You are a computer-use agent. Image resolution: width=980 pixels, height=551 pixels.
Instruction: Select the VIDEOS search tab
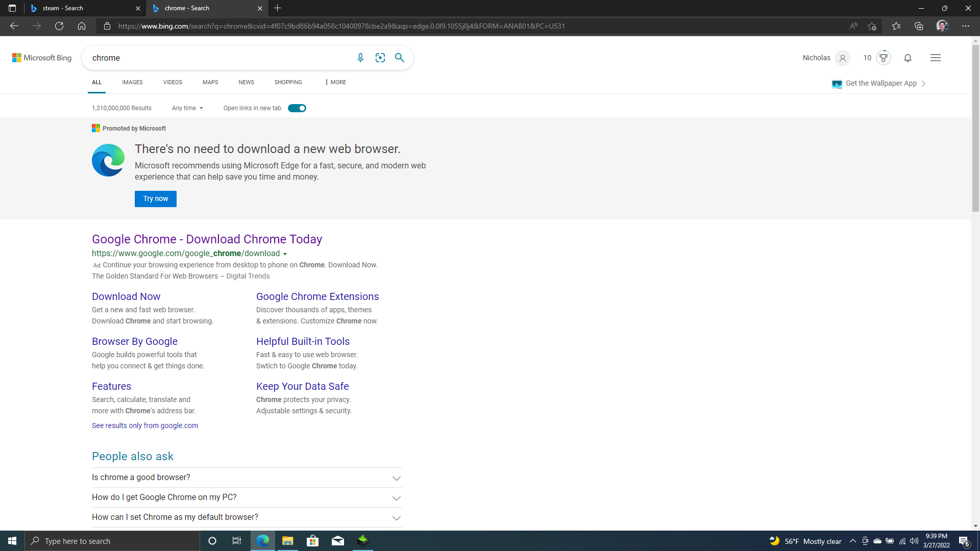173,82
